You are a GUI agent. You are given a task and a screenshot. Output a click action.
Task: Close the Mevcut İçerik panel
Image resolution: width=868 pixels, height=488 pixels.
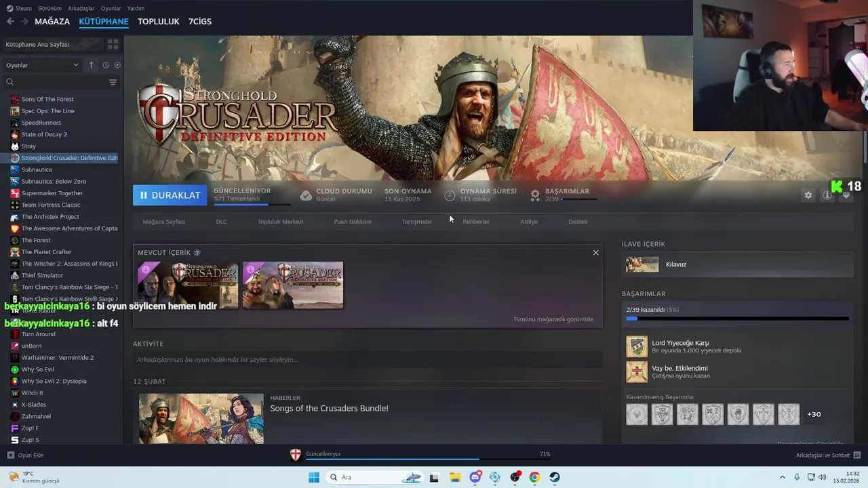[x=595, y=253]
